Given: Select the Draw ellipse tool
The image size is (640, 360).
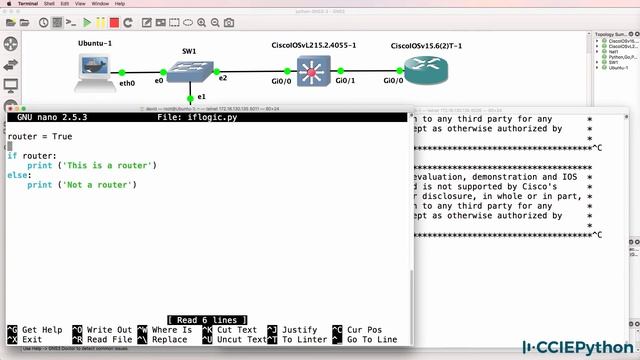Looking at the screenshot, I should tap(188, 23).
